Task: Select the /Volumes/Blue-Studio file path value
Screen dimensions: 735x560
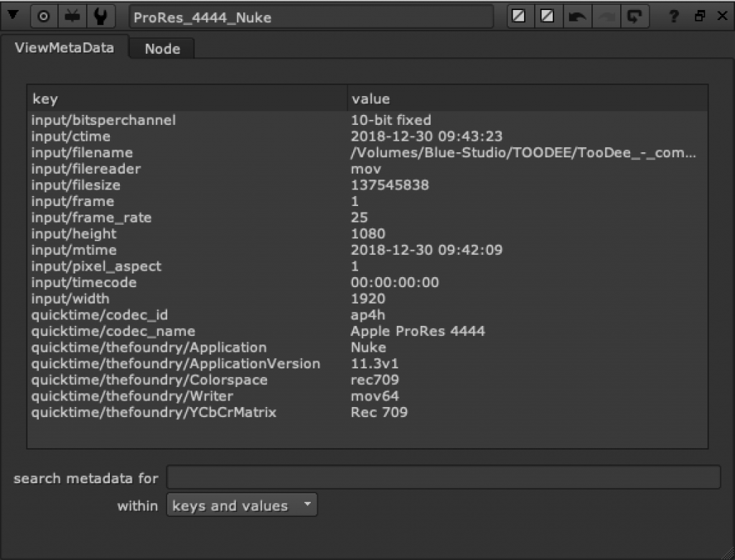Action: point(523,152)
